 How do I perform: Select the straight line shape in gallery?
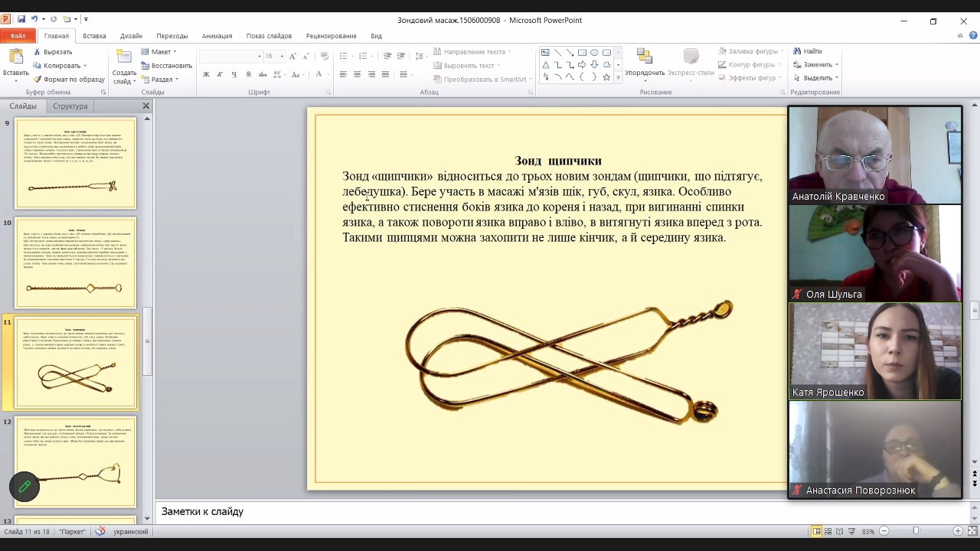558,53
